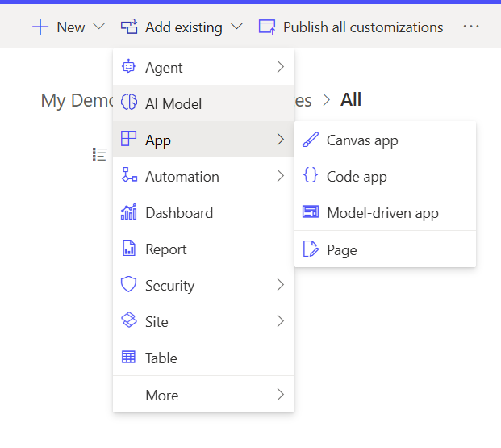Click the Canvas app brush icon

311,140
